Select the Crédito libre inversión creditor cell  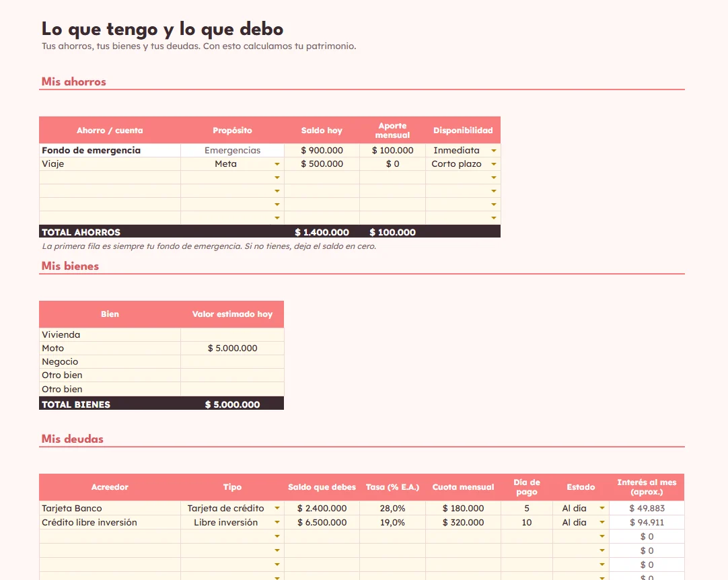coord(110,522)
